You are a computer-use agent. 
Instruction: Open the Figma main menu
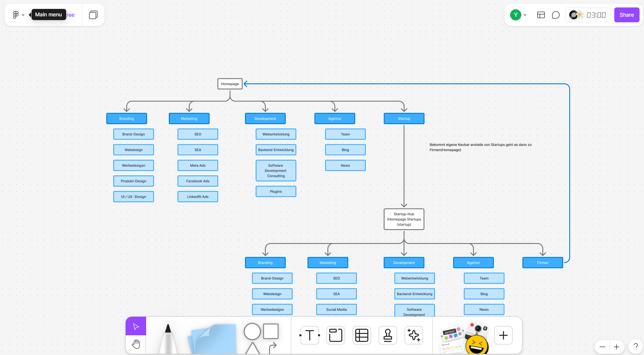(x=18, y=15)
